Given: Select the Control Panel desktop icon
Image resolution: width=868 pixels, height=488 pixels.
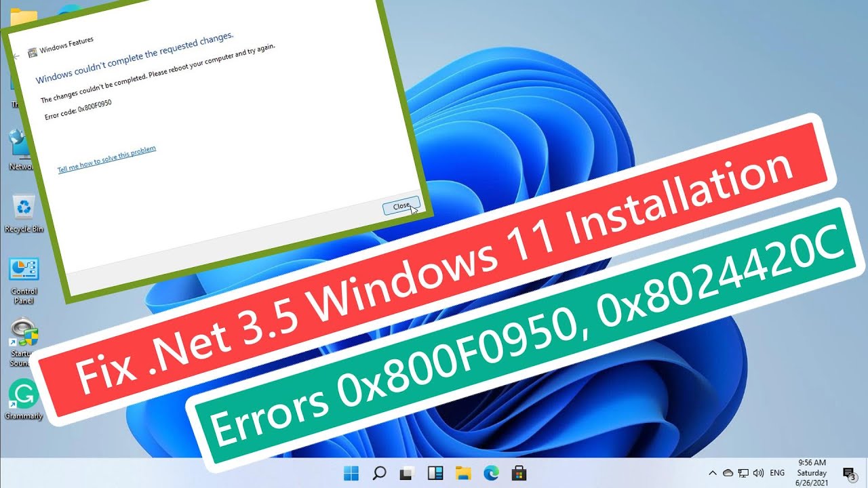Looking at the screenshot, I should (x=24, y=281).
